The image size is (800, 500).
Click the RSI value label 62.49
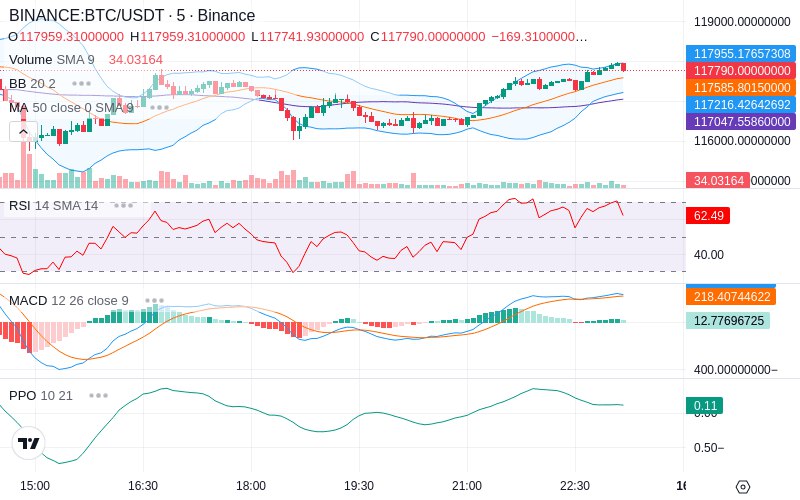tap(708, 215)
